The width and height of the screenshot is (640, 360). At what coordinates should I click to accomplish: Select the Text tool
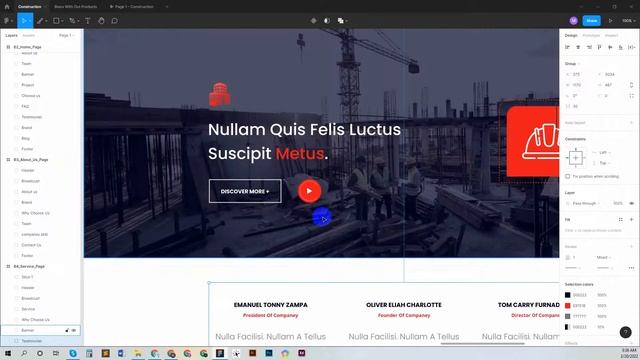88,20
